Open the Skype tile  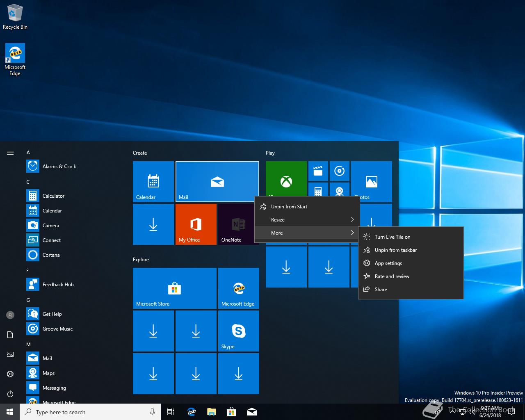tap(239, 331)
